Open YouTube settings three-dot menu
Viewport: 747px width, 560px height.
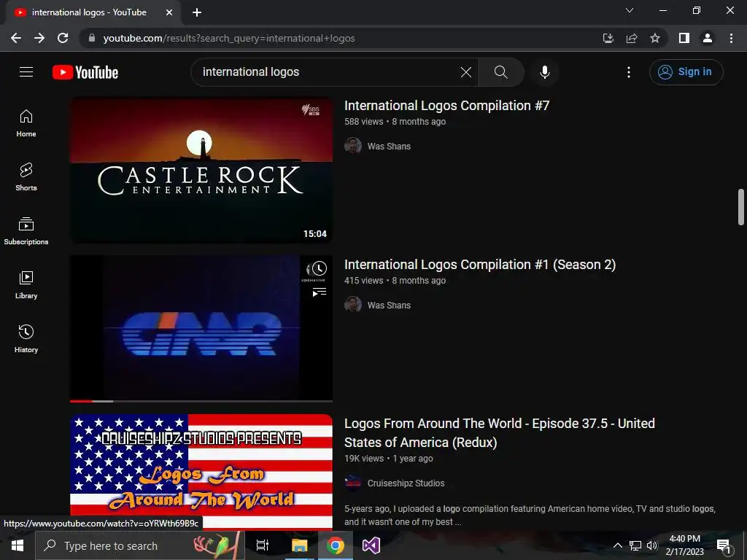(x=628, y=72)
